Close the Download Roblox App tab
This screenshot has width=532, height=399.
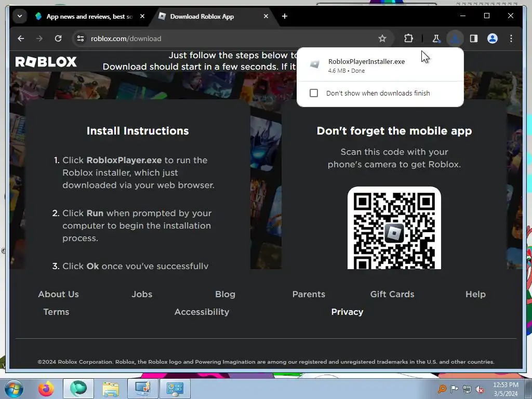(x=266, y=16)
